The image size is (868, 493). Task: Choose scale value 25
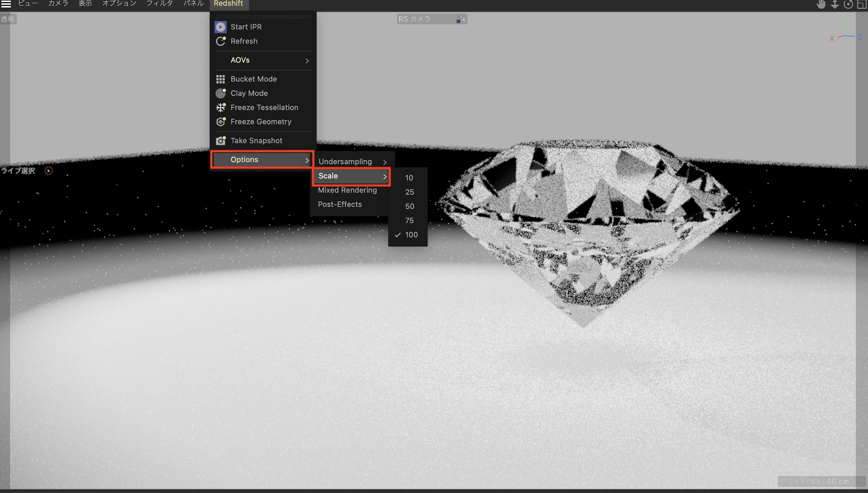click(x=409, y=192)
